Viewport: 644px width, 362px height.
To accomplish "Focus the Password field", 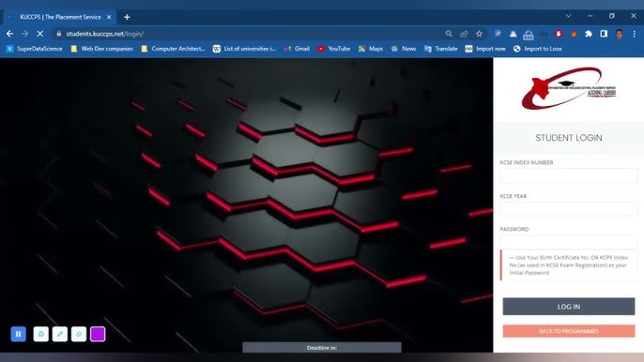I will click(569, 242).
